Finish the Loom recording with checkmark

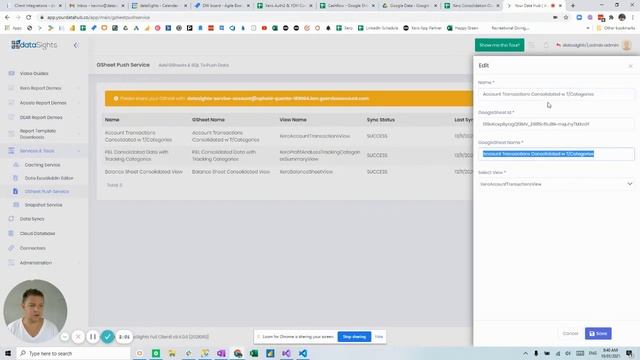pyautogui.click(x=107, y=337)
